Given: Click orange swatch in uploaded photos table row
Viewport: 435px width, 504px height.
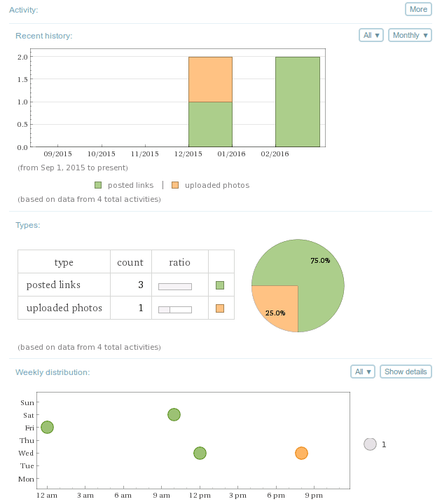Looking at the screenshot, I should click(x=220, y=308).
